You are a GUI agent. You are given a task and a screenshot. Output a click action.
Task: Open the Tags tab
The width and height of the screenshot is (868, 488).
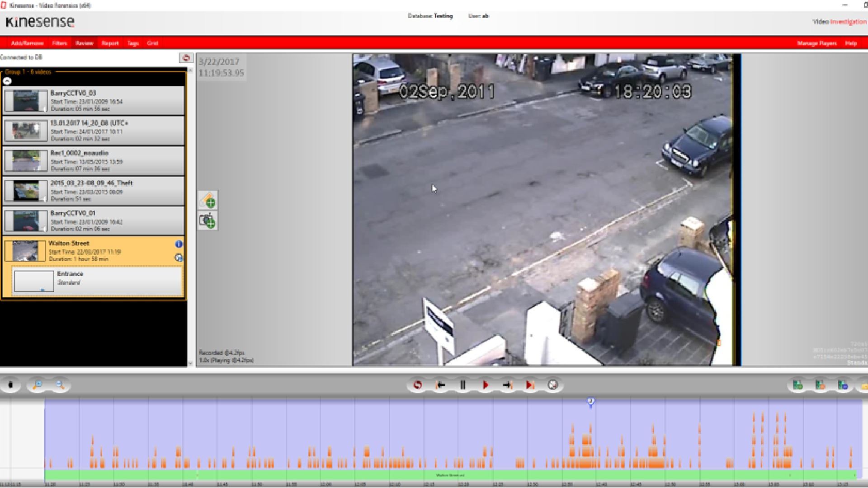(x=132, y=43)
